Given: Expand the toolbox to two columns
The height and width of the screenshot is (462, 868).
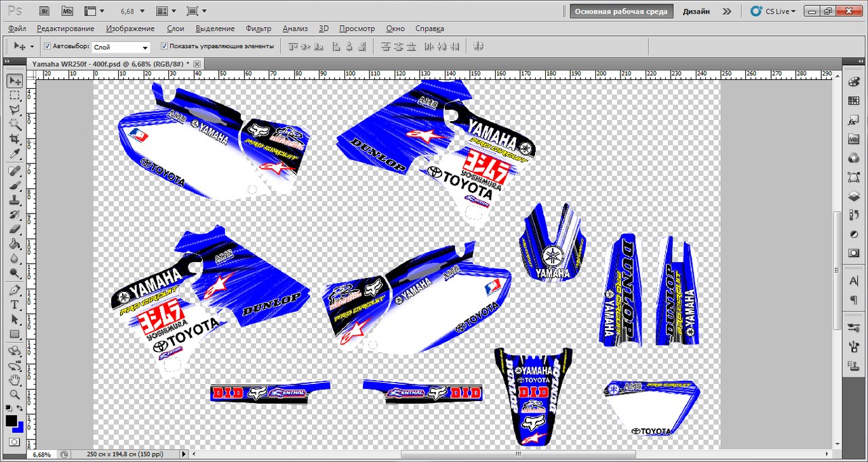Looking at the screenshot, I should pos(9,62).
